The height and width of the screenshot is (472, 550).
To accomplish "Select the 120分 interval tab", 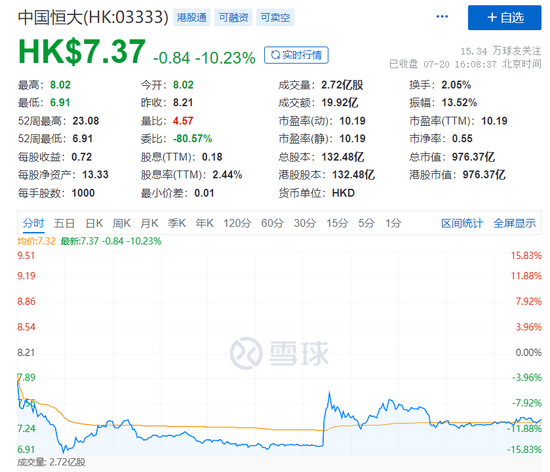I will [237, 223].
